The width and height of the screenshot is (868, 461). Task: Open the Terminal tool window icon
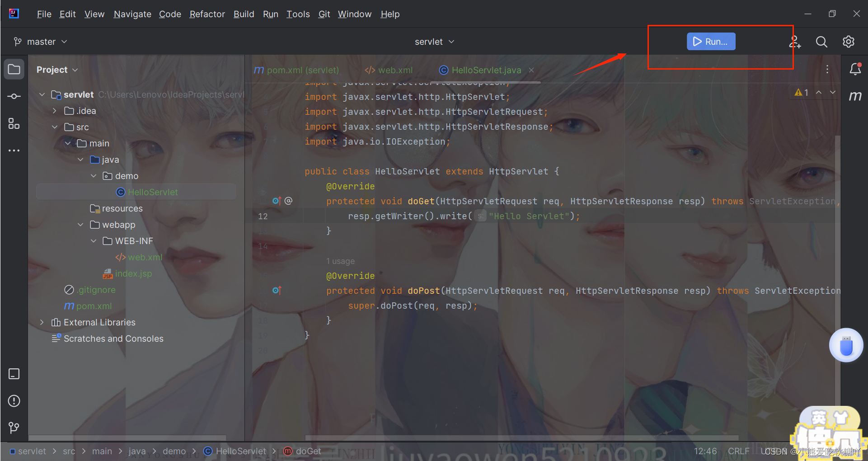(14, 374)
